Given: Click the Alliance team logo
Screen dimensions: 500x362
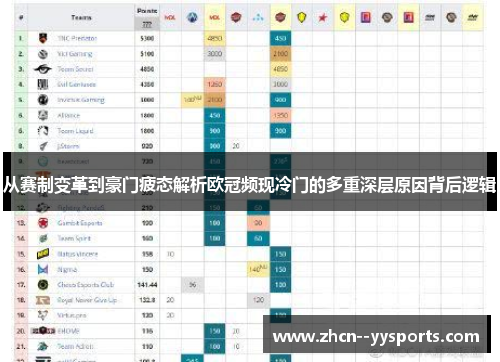Looking at the screenshot, I should 43,115.
